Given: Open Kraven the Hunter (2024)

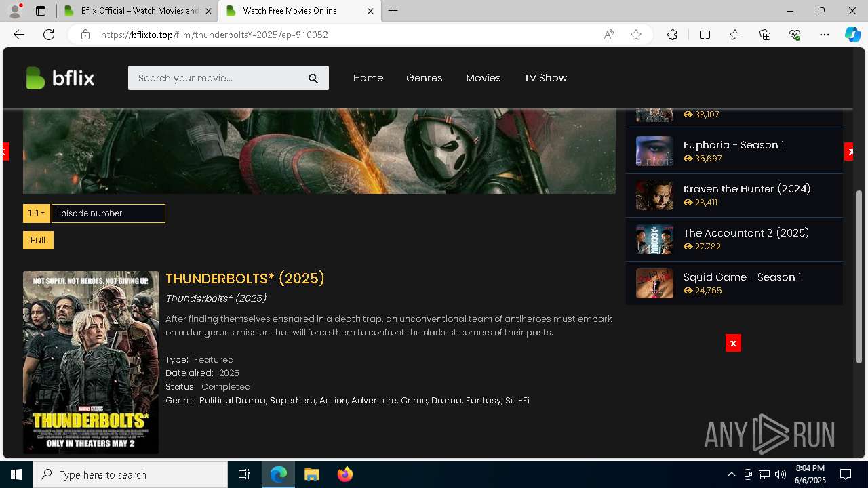Looking at the screenshot, I should click(747, 189).
